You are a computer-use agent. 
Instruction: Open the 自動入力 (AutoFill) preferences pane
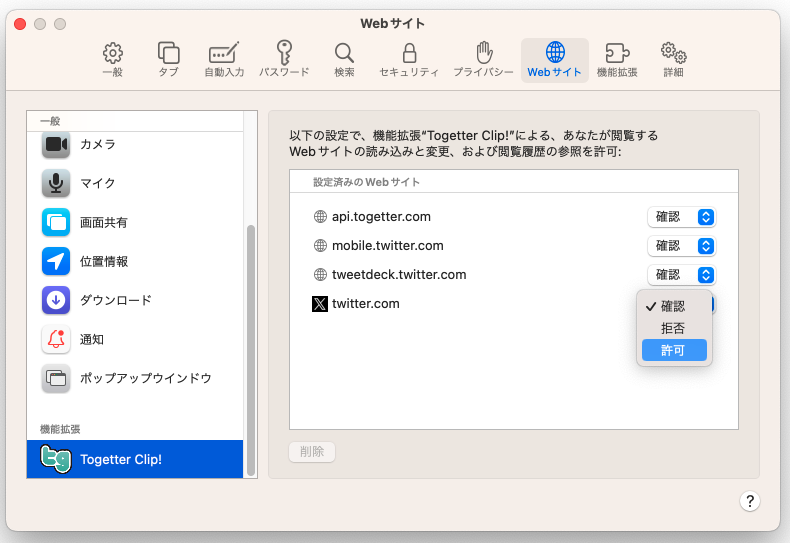pos(224,60)
